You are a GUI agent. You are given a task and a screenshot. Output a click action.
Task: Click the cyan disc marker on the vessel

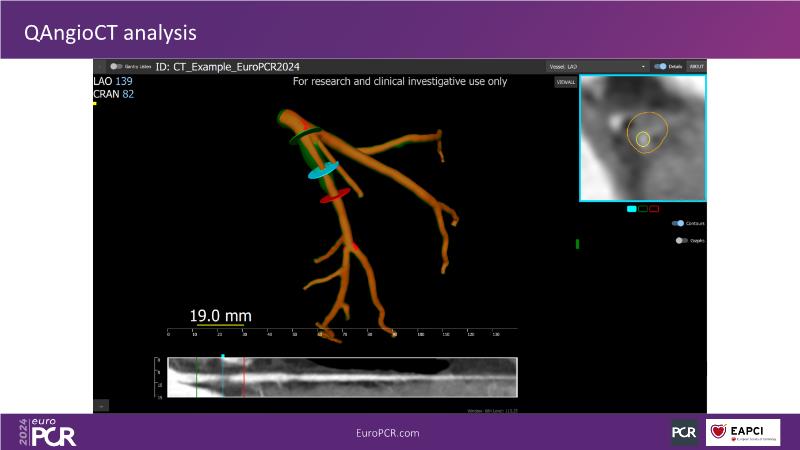[x=323, y=170]
